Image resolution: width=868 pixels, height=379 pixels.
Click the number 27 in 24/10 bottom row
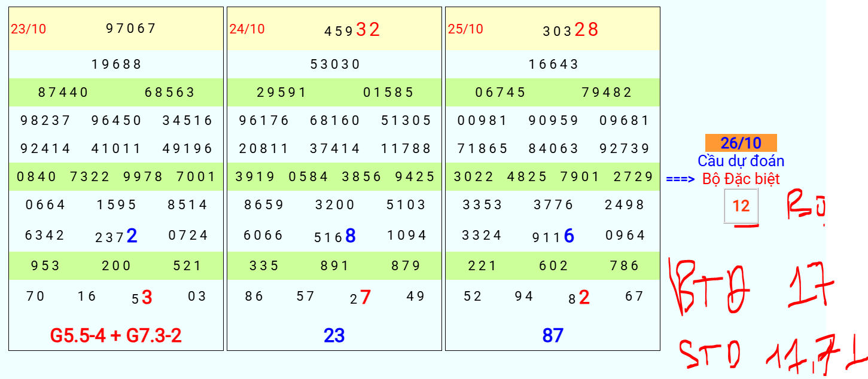[x=361, y=297]
